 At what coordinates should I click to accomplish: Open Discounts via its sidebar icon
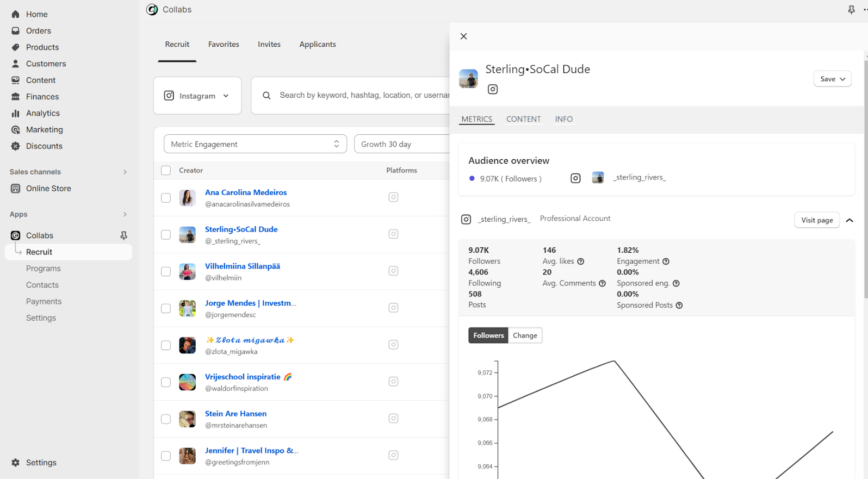[x=15, y=146]
